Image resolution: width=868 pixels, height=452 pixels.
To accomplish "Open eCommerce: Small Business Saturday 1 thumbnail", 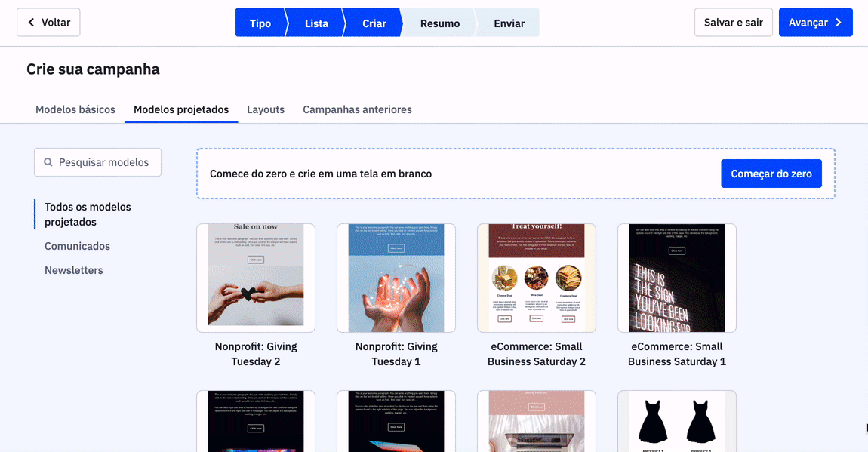I will click(x=677, y=278).
